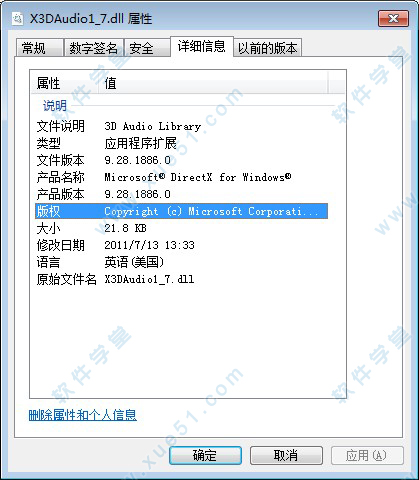Switch to the 常规 tab
The width and height of the screenshot is (419, 480).
[40, 48]
